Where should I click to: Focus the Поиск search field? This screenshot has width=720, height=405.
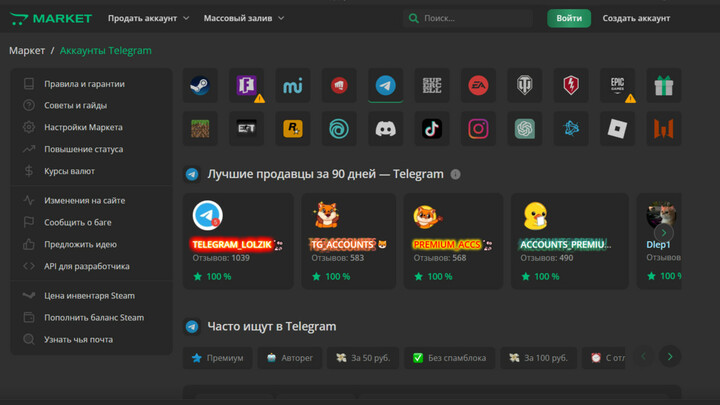coord(468,18)
